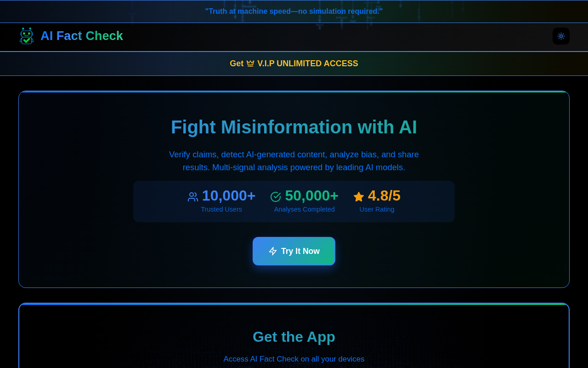588x368 pixels.
Task: Click the 50,000+ analyses count
Action: coord(311,196)
